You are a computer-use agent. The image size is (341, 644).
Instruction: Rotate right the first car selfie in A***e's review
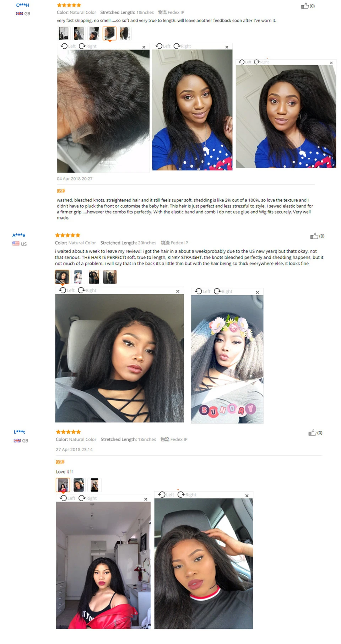coord(87,290)
